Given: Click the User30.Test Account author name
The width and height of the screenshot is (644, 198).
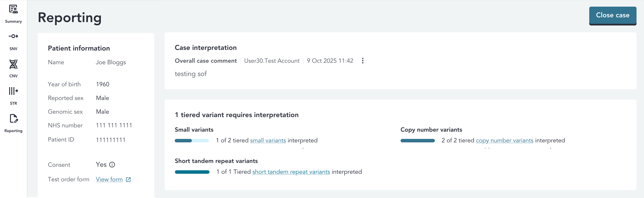Looking at the screenshot, I should pyautogui.click(x=271, y=61).
